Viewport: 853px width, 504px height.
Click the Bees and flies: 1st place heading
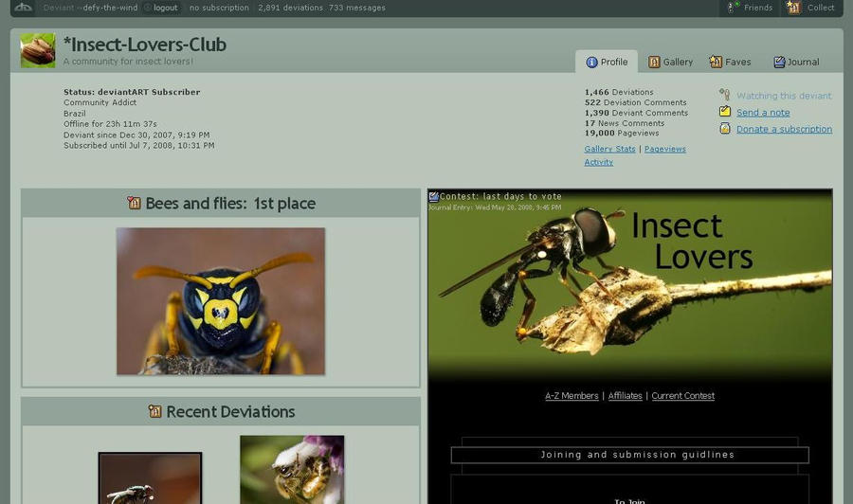(x=230, y=204)
